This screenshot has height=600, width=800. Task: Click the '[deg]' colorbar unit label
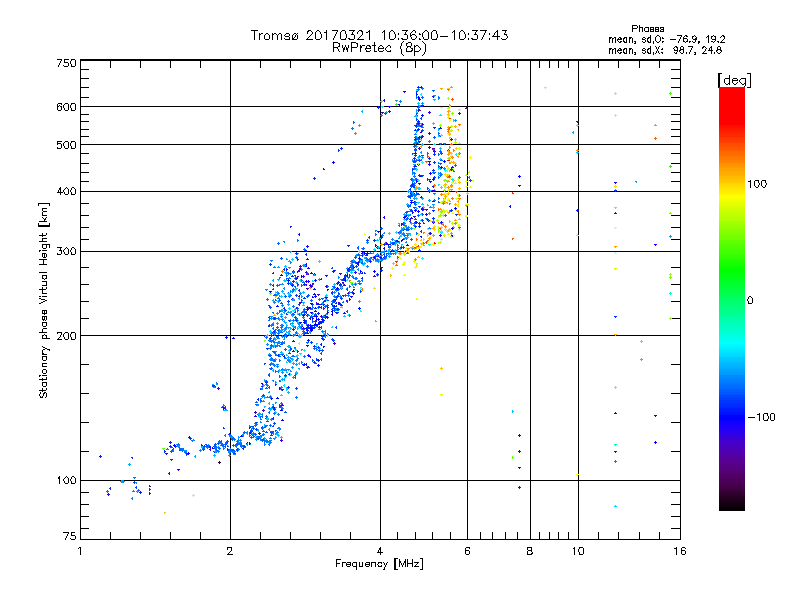tap(734, 80)
